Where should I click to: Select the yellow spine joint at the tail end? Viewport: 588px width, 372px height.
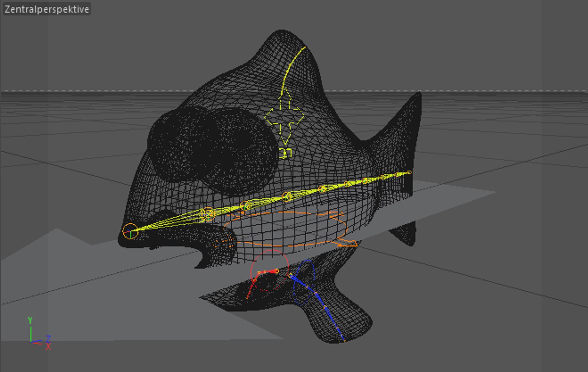click(409, 172)
